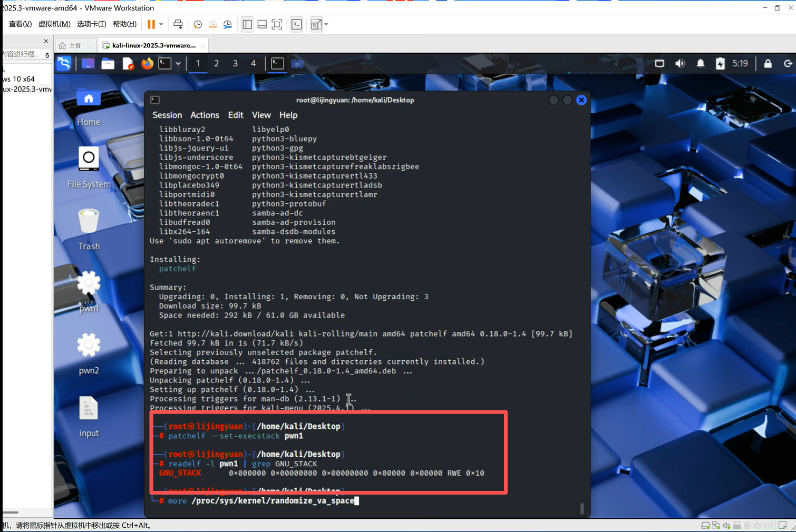Open the 帮助(H) menu
The width and height of the screenshot is (796, 532).
tap(125, 24)
